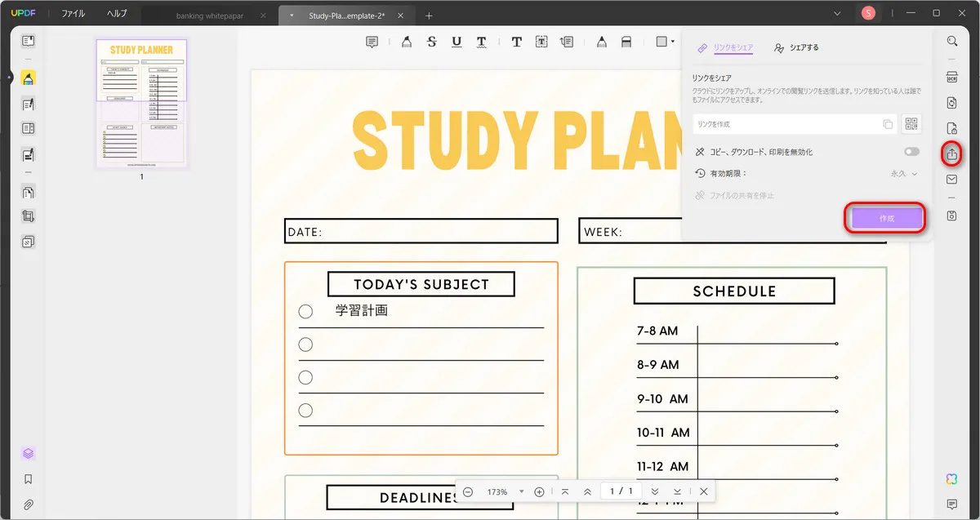Screen dimensions: 980x520
Task: Copy the generated link with copy icon
Action: [x=888, y=124]
